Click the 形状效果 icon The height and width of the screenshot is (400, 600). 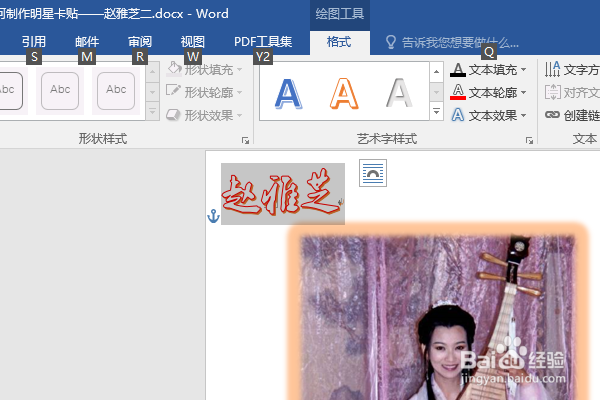[173, 114]
